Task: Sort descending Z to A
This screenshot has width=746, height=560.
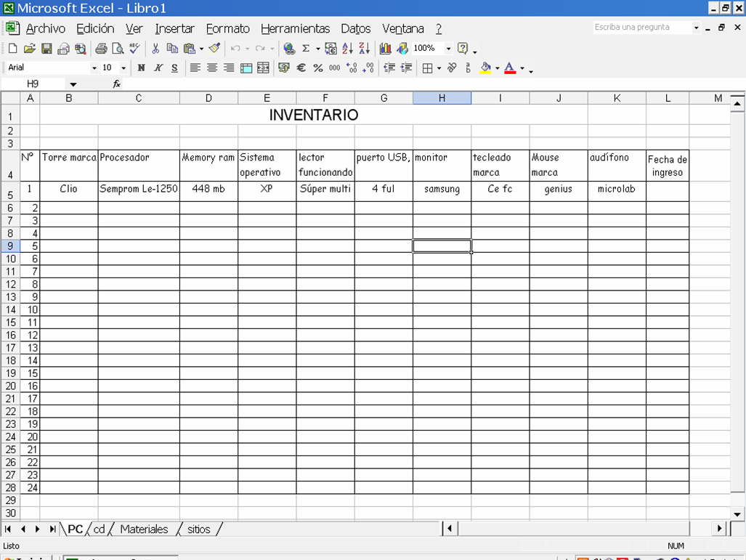Action: (x=365, y=49)
